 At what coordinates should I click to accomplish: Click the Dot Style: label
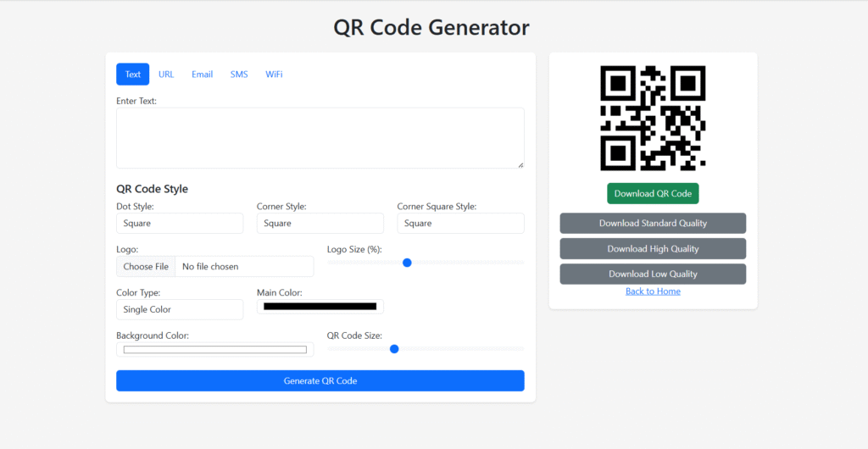[x=135, y=206]
